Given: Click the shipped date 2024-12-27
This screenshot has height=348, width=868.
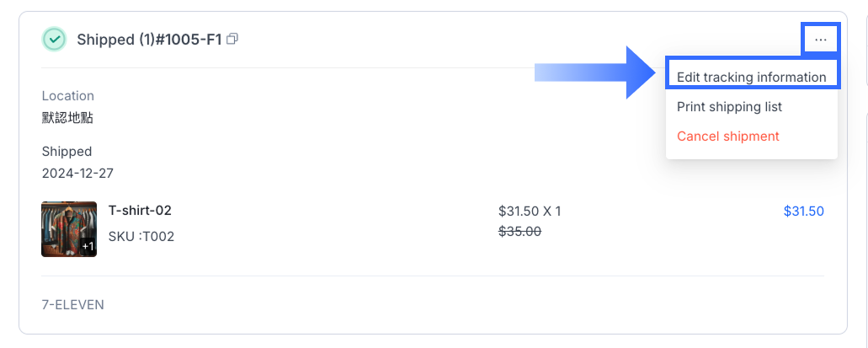Looking at the screenshot, I should coord(77,174).
